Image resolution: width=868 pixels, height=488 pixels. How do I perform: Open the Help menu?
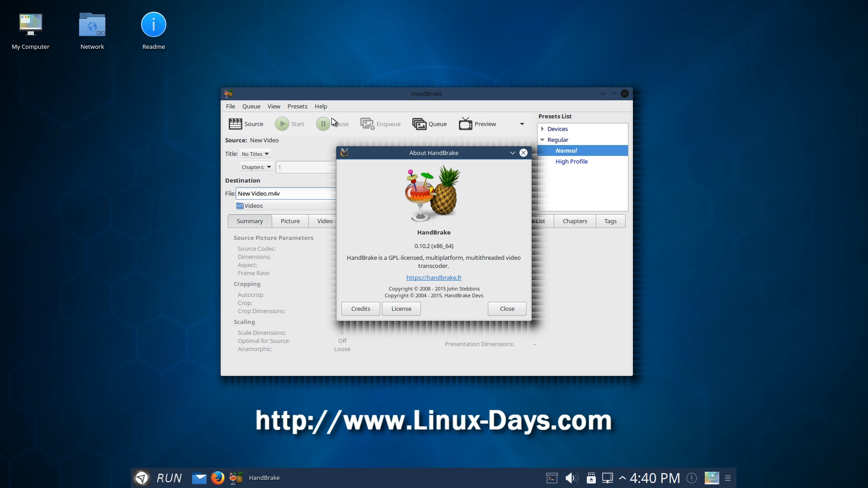point(321,106)
